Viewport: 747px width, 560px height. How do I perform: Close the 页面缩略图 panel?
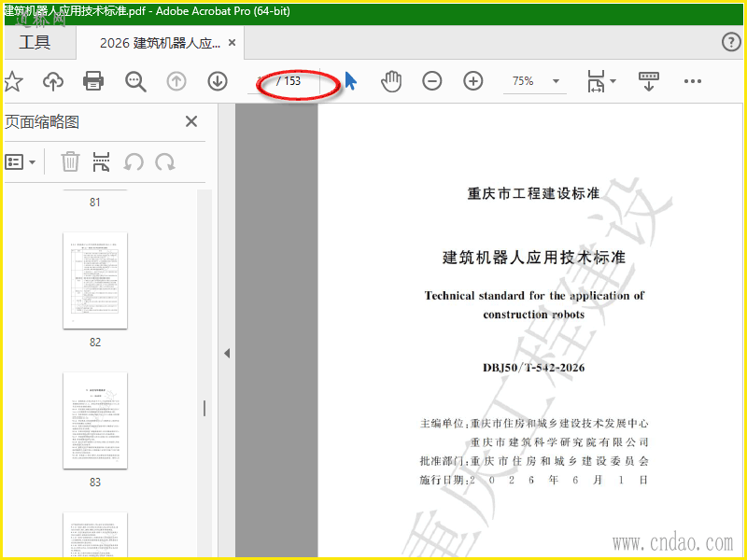pyautogui.click(x=191, y=121)
